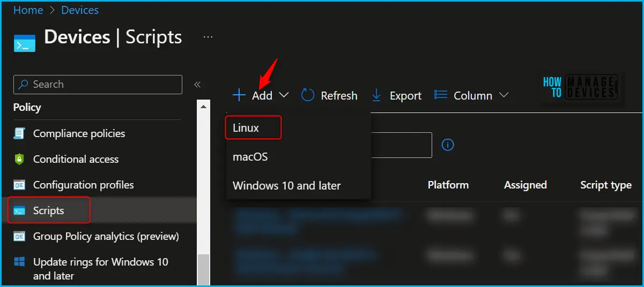The width and height of the screenshot is (644, 287).
Task: Sort by Script type column header
Action: click(606, 185)
